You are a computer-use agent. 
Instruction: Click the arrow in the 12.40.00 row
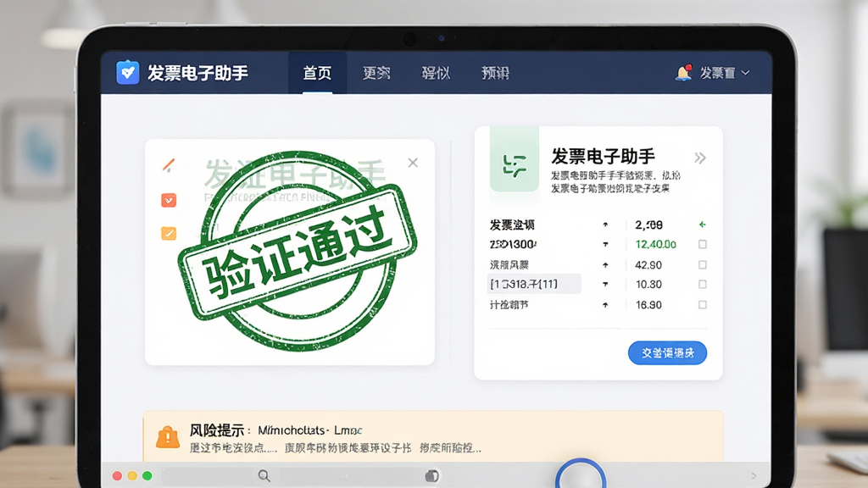(605, 244)
